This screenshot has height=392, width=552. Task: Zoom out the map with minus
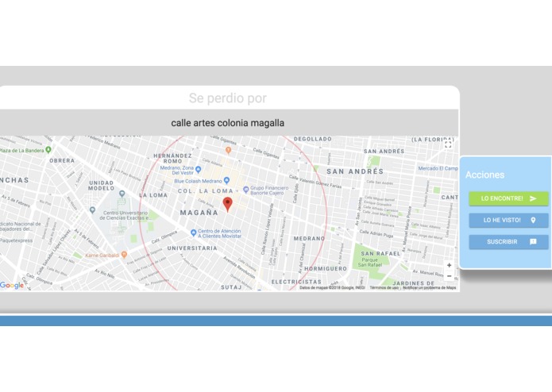pyautogui.click(x=449, y=276)
